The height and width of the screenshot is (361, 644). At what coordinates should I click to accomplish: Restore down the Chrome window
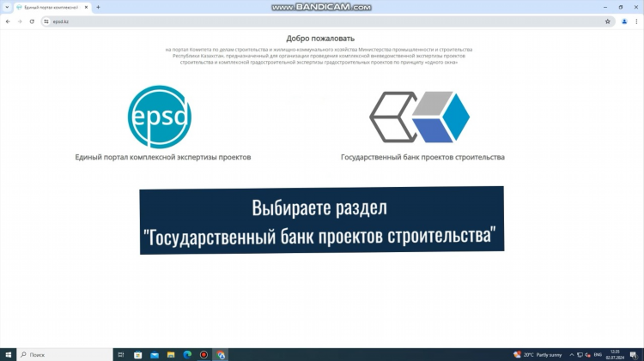(x=621, y=7)
